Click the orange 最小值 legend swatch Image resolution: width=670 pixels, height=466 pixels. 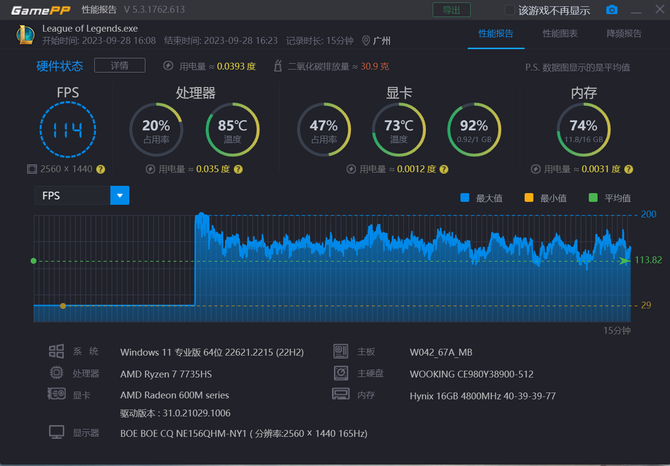point(529,197)
